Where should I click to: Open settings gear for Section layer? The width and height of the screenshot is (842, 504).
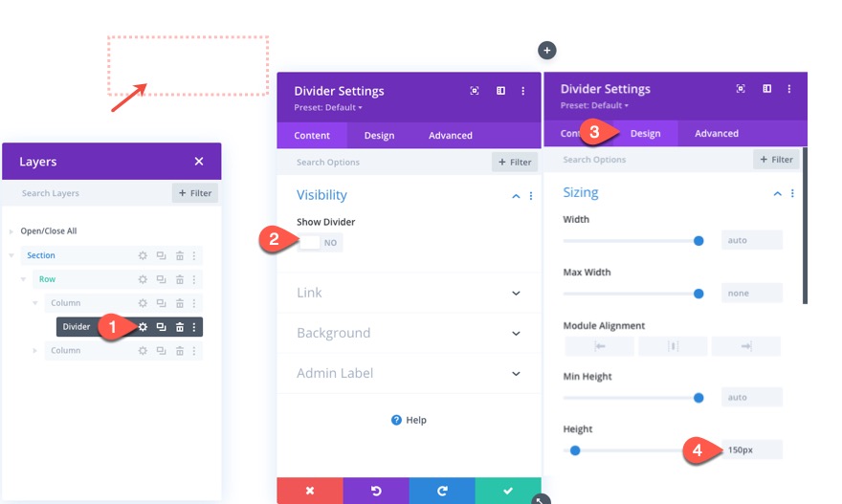tap(143, 255)
